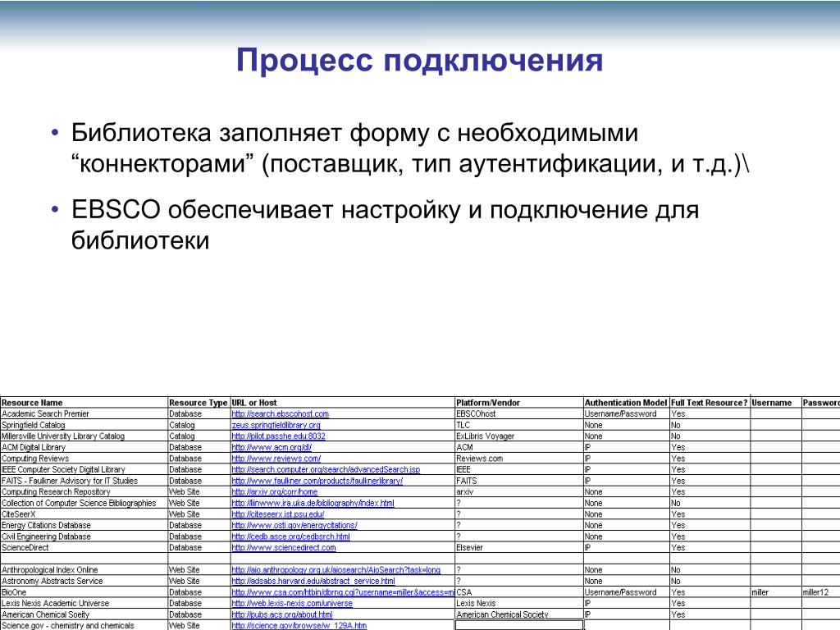Click 'Collection of Computer Science Bibliographies' cell

coord(84,503)
